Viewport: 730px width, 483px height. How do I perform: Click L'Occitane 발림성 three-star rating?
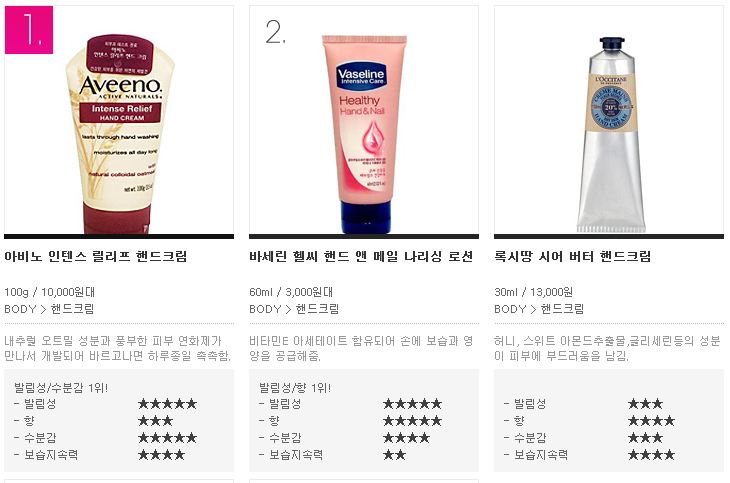point(645,404)
